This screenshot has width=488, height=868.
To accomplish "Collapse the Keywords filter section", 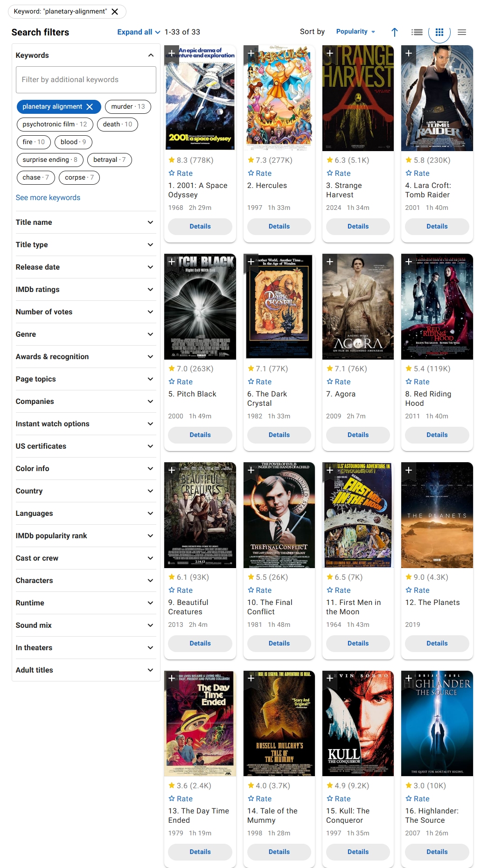I will pos(151,55).
